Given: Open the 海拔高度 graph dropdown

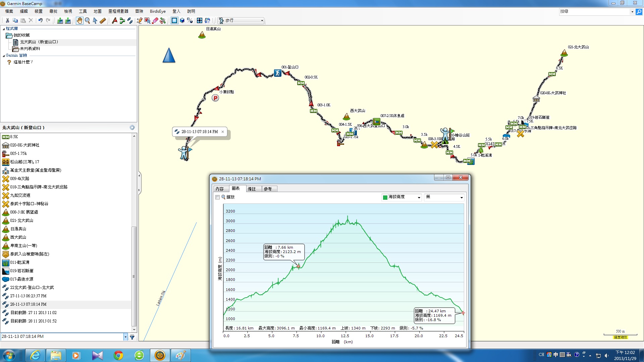Looking at the screenshot, I should point(402,197).
